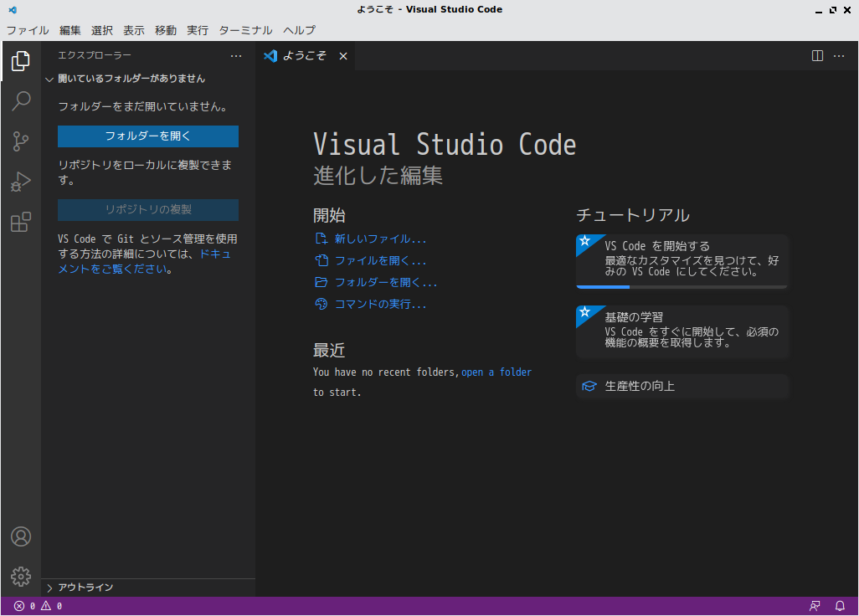Screen dimensions: 859x616
Task: Open the Accounts menu icon
Action: point(21,536)
